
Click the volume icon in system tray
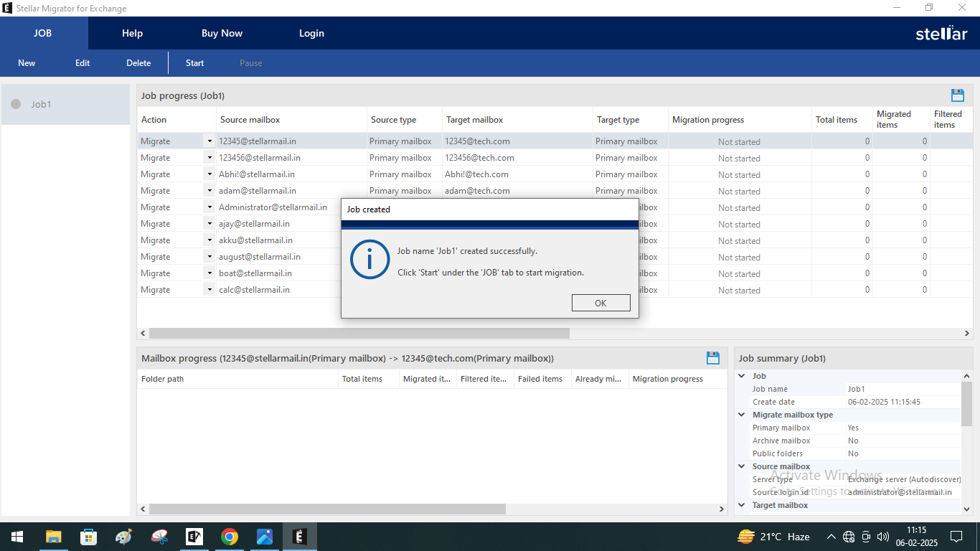883,537
